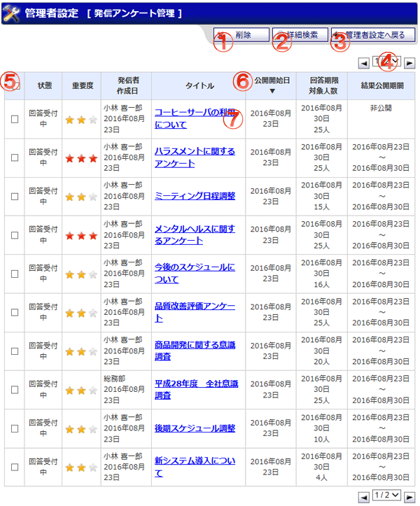Screen dimensions: 420x506
Task: Open ハラスメントに関するアンケート link
Action: [195, 157]
